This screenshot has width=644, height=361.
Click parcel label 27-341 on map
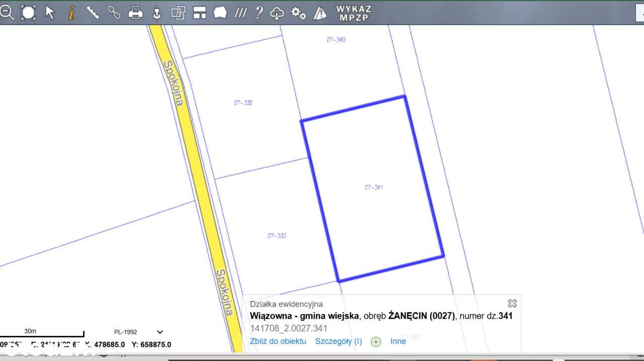(374, 187)
